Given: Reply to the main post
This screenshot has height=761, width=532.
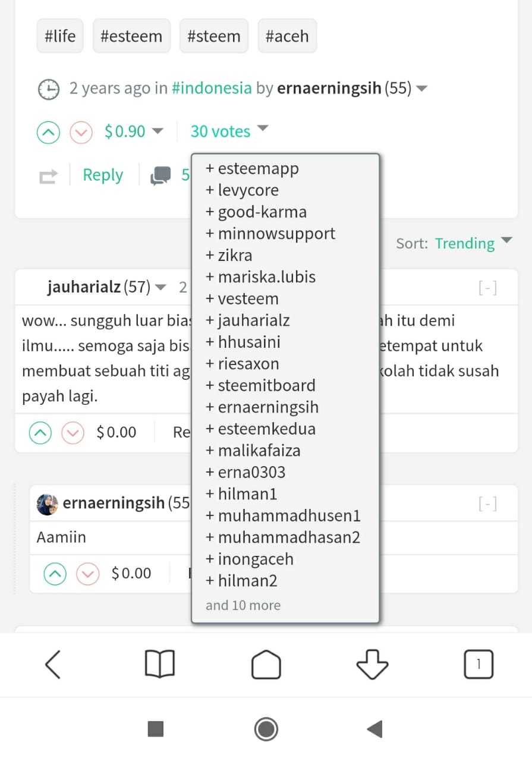Looking at the screenshot, I should tap(103, 175).
